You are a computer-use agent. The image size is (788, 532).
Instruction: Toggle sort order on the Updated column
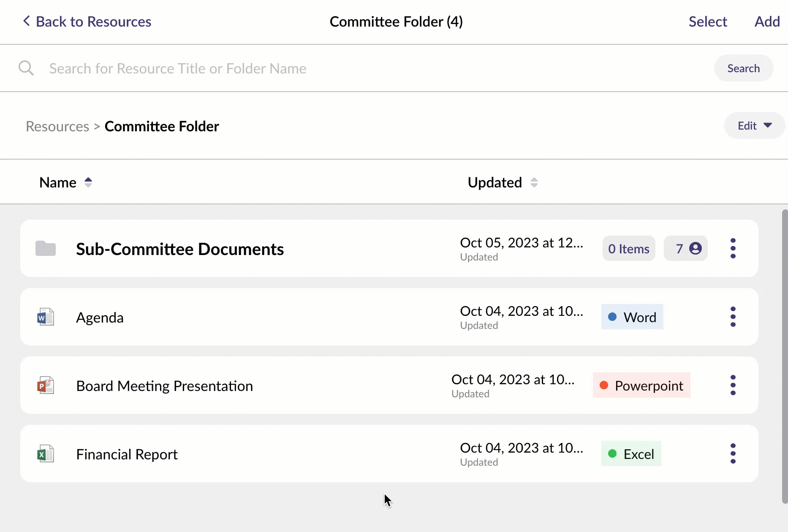pos(534,182)
